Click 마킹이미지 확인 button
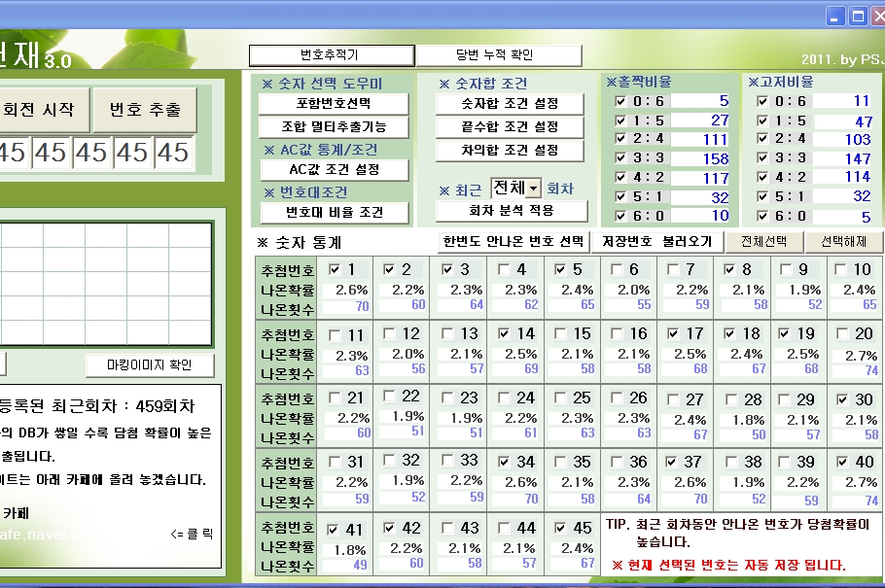Viewport: 885px width, 588px height. click(x=162, y=364)
